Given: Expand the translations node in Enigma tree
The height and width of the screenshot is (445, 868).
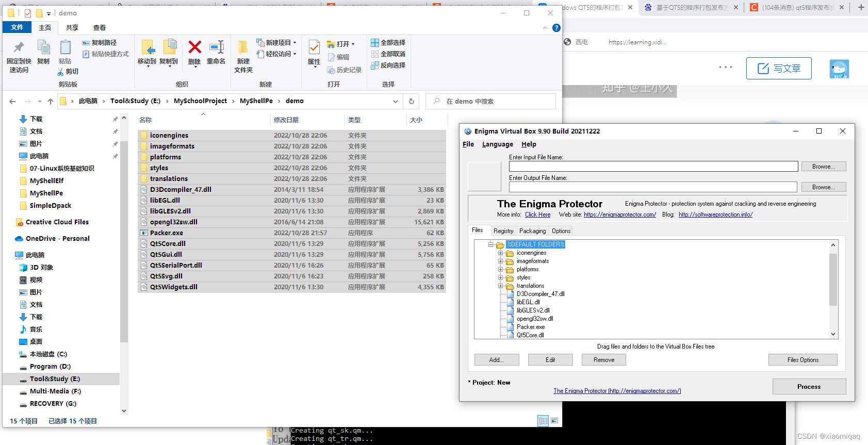Looking at the screenshot, I should coord(500,286).
